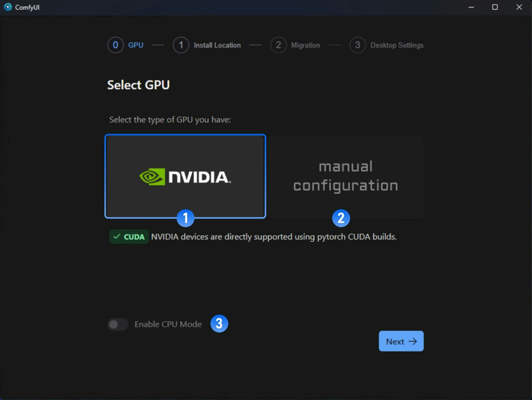Toggle the switch beside Enable CPU Mode text

[118, 324]
